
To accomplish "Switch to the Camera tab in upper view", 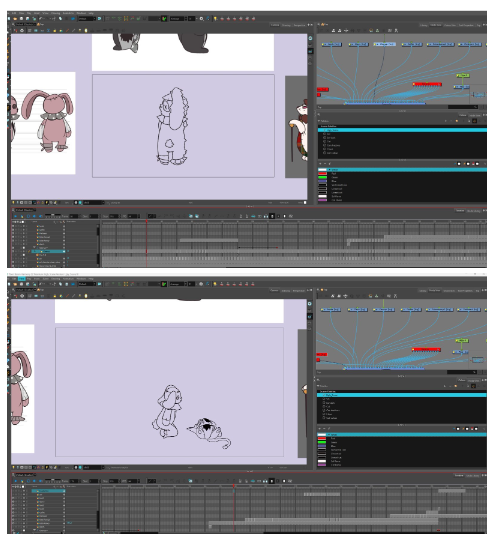I will [275, 25].
